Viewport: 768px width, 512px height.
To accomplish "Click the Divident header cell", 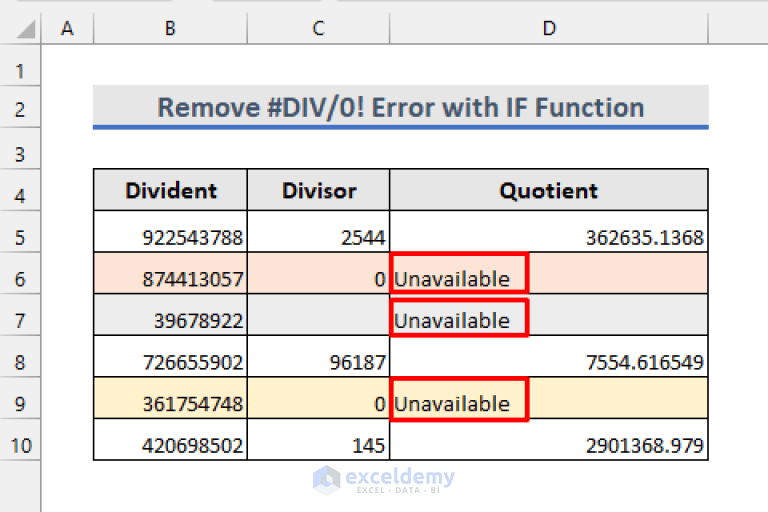I will point(170,190).
